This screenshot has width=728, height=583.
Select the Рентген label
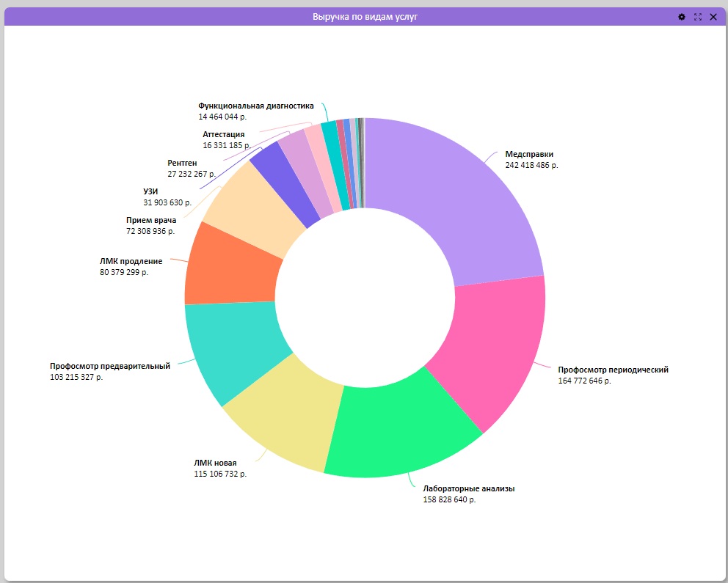[182, 164]
